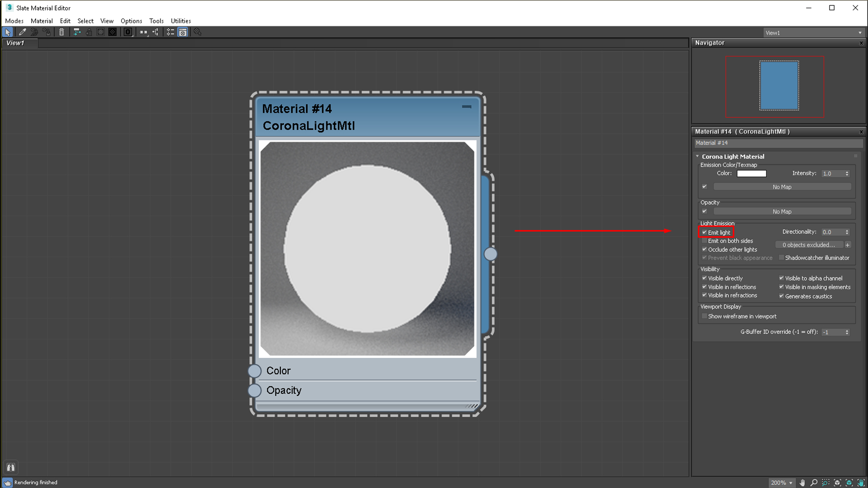Click the render status icon in status bar
Viewport: 868px width, 488px height.
tap(8, 483)
